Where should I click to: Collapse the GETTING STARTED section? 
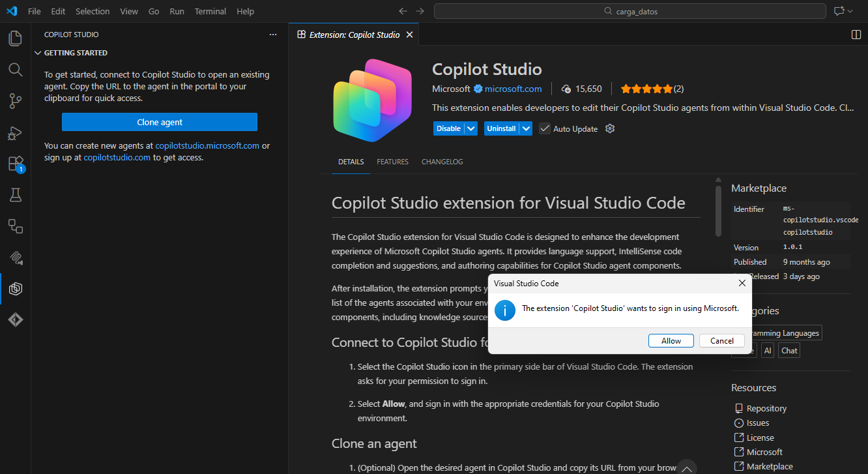coord(38,53)
